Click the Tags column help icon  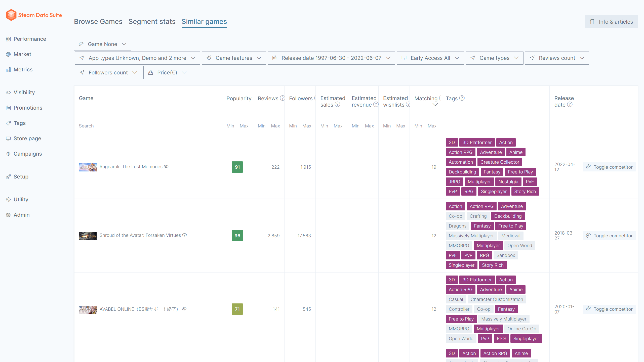pyautogui.click(x=462, y=98)
